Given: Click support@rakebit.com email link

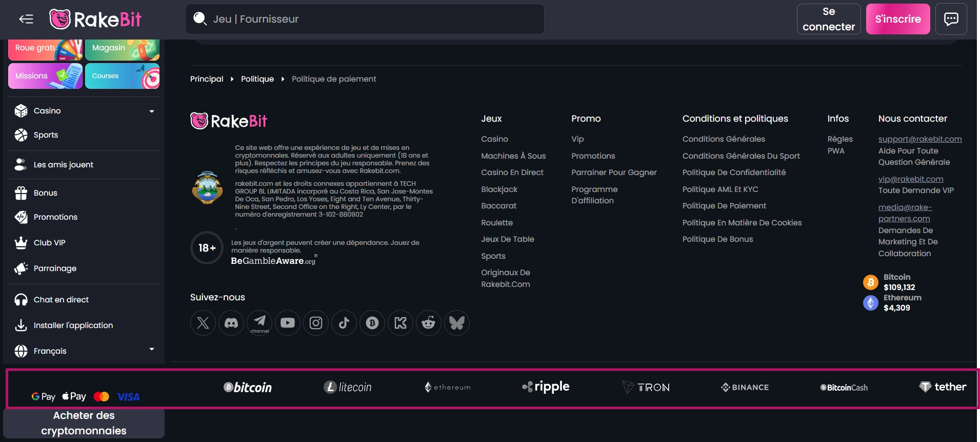Looking at the screenshot, I should coord(920,139).
